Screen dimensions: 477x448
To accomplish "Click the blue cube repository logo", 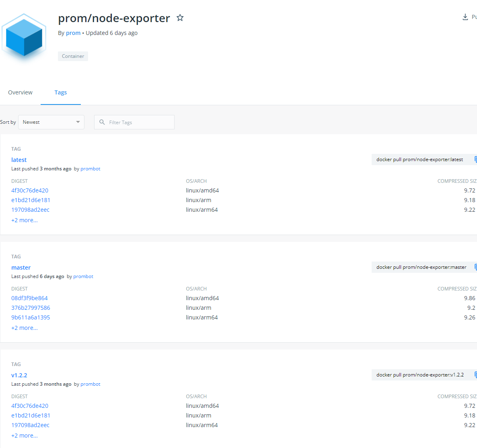I will pos(24,37).
